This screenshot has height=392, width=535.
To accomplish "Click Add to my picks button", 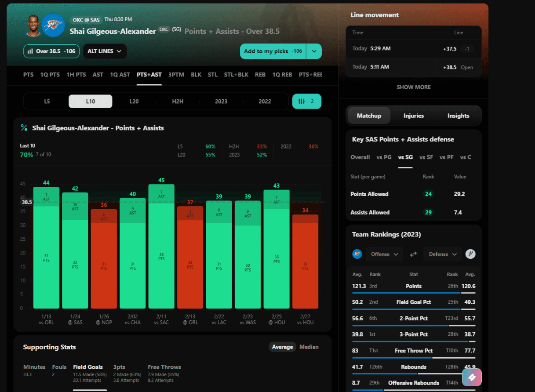I will pyautogui.click(x=273, y=51).
